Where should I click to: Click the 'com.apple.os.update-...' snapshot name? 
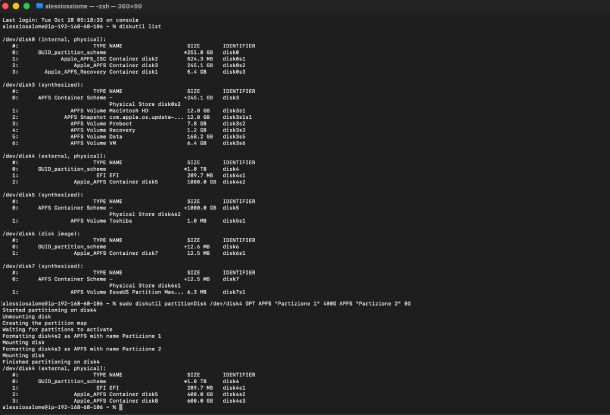pyautogui.click(x=146, y=117)
